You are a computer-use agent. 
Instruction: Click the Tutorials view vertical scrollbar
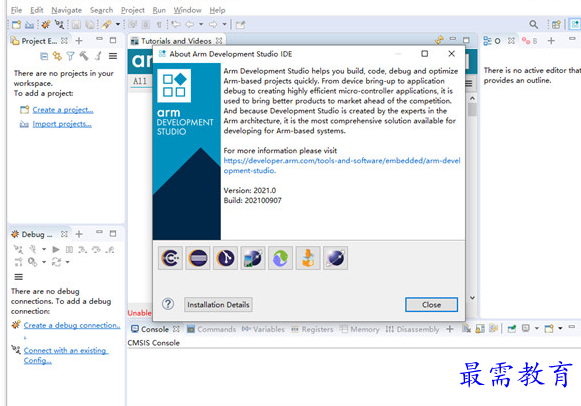coord(472,198)
